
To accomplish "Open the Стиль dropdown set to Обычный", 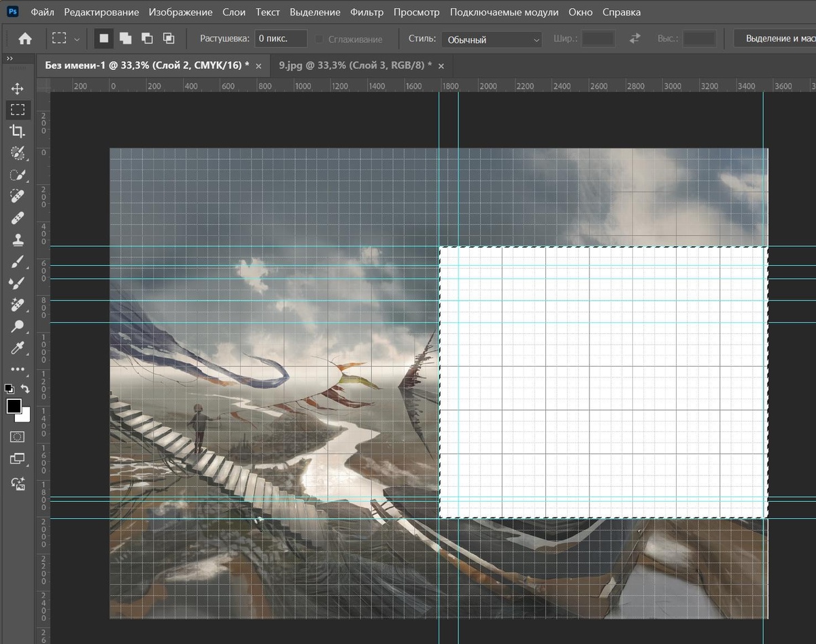I will click(492, 39).
